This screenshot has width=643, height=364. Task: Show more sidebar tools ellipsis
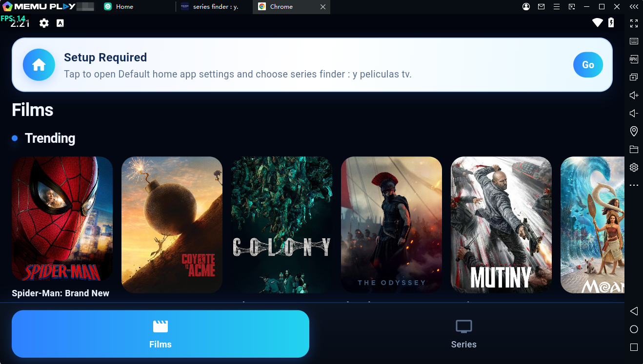pyautogui.click(x=634, y=185)
